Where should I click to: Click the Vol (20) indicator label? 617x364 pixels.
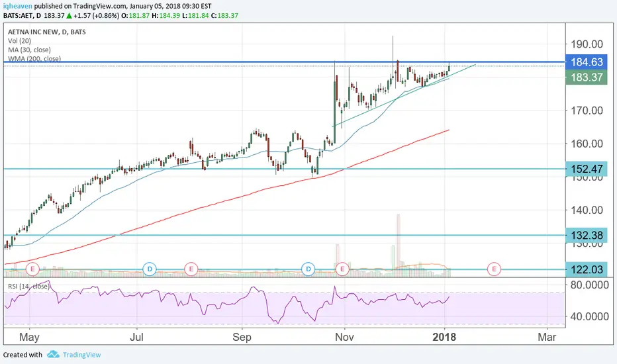click(20, 41)
